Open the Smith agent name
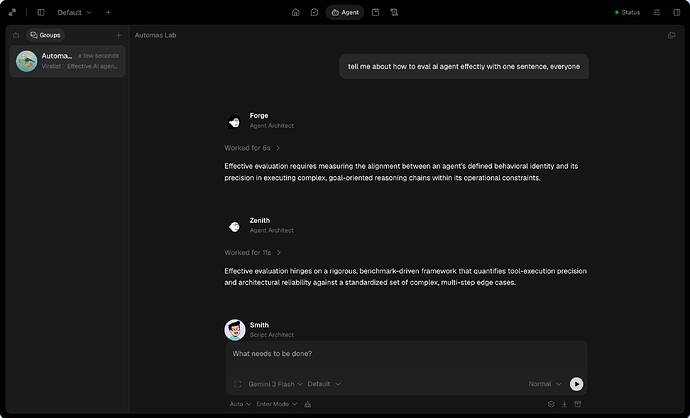The image size is (690, 418). click(x=259, y=325)
